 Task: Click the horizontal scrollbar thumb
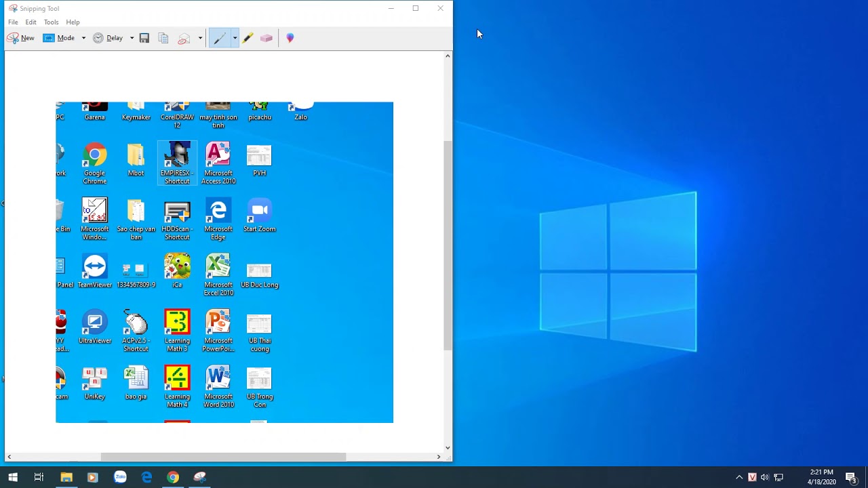(224, 457)
